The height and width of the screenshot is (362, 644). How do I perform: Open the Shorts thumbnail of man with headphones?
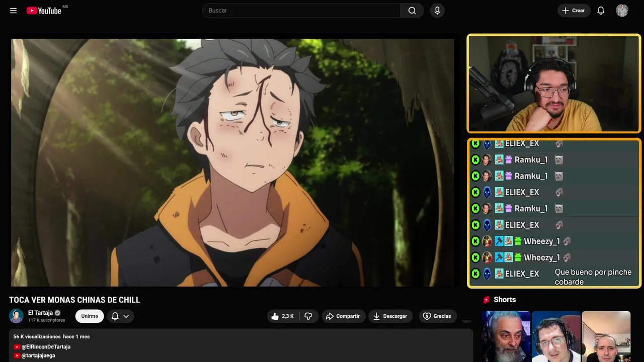coord(556,336)
